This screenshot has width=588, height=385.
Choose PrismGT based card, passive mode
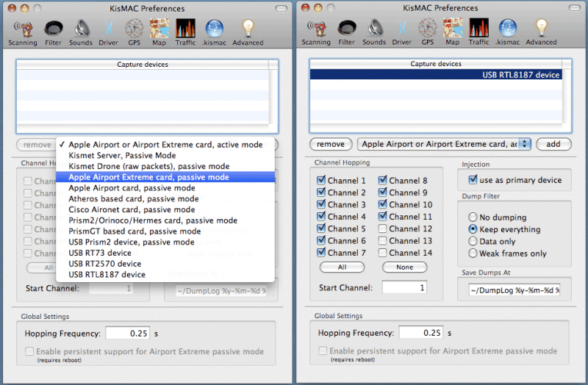(165, 231)
